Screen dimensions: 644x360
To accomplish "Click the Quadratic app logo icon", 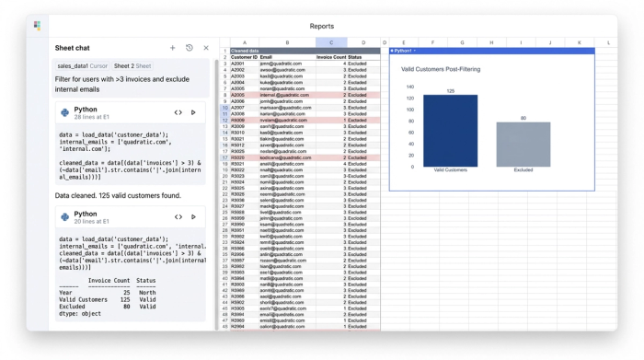I will coord(38,26).
